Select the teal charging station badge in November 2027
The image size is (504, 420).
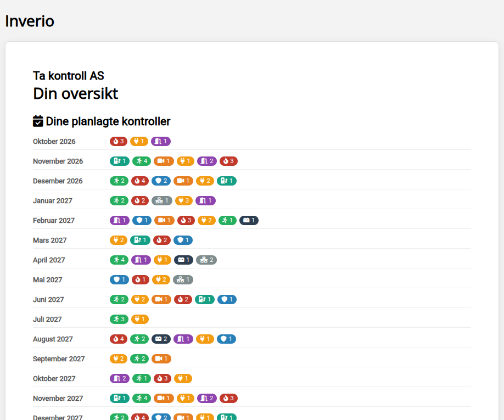[x=120, y=399]
